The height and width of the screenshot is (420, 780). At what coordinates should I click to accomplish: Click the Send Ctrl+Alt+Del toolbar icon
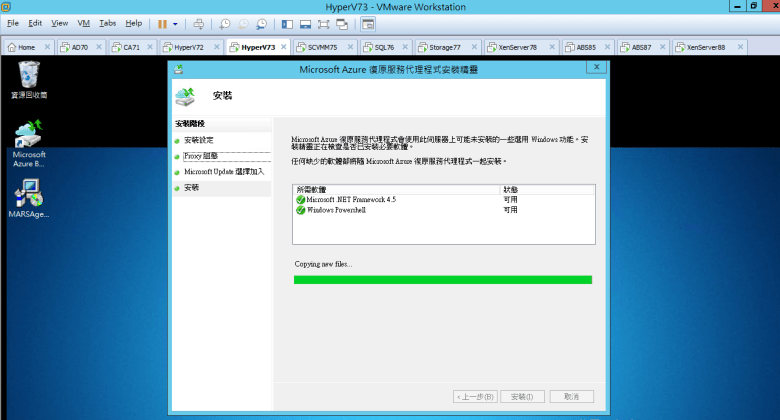(199, 23)
